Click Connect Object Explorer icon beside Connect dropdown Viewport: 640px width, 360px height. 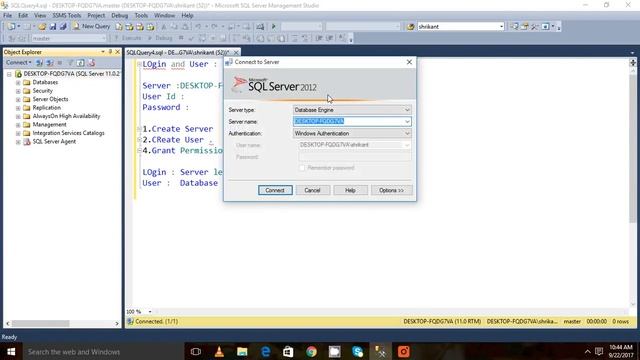[x=40, y=62]
